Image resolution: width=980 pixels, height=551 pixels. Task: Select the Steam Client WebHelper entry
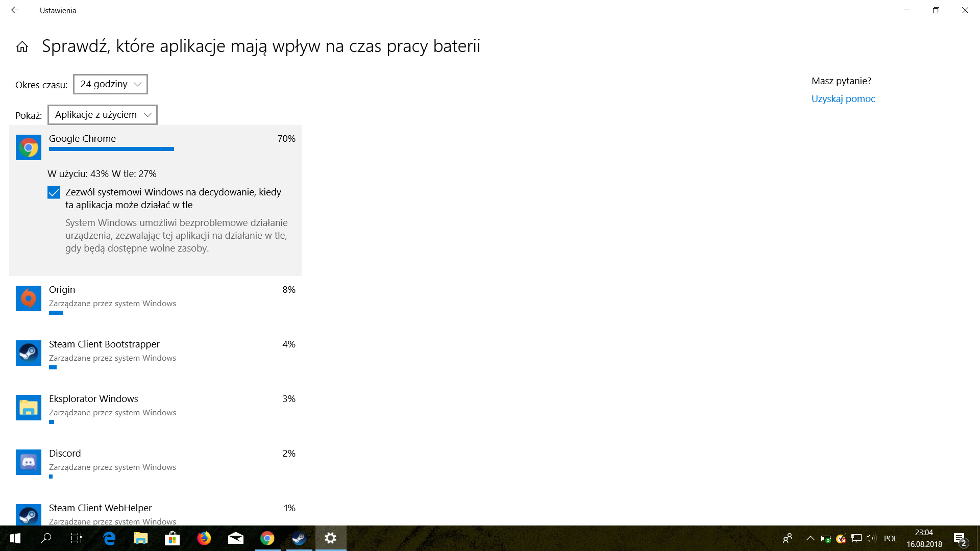(x=101, y=508)
